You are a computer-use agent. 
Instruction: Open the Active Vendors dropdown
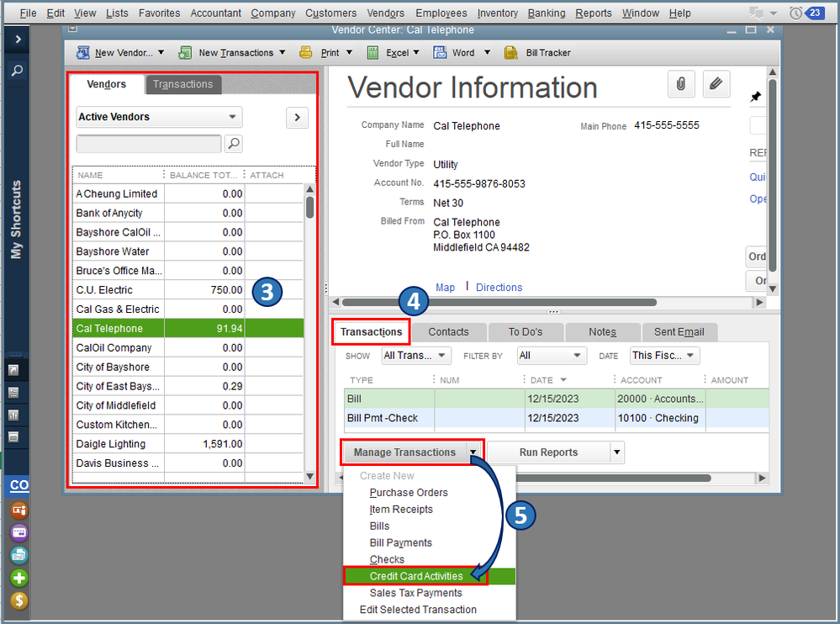point(159,117)
